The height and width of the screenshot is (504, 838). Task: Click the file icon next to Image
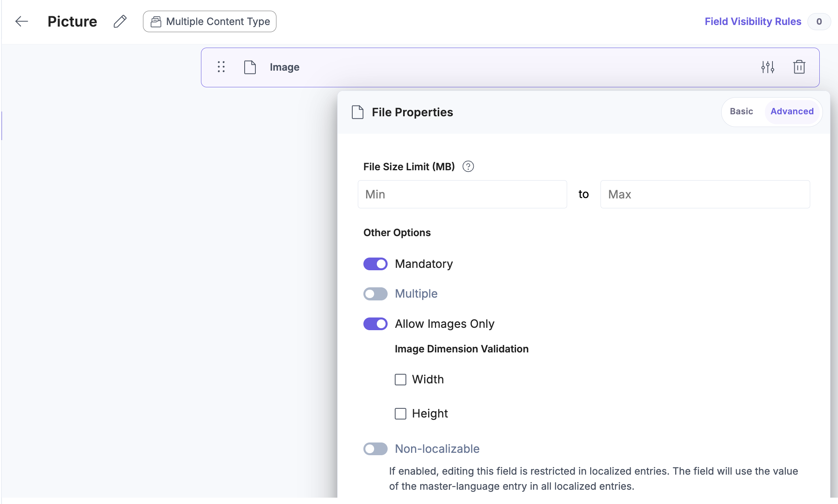pos(250,67)
